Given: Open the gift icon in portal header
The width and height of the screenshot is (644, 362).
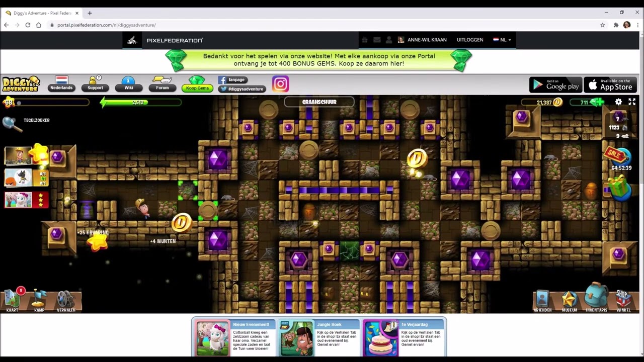Looking at the screenshot, I should [x=365, y=40].
